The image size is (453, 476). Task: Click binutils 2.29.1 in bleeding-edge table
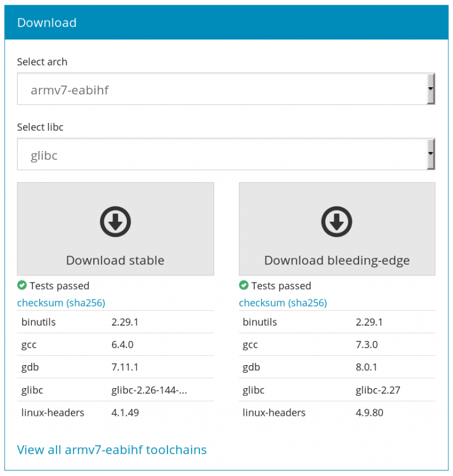(369, 322)
